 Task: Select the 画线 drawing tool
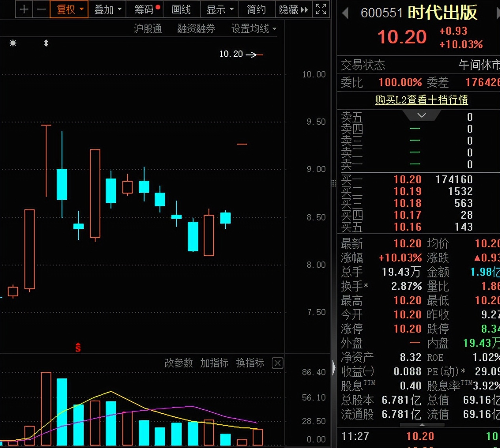181,9
